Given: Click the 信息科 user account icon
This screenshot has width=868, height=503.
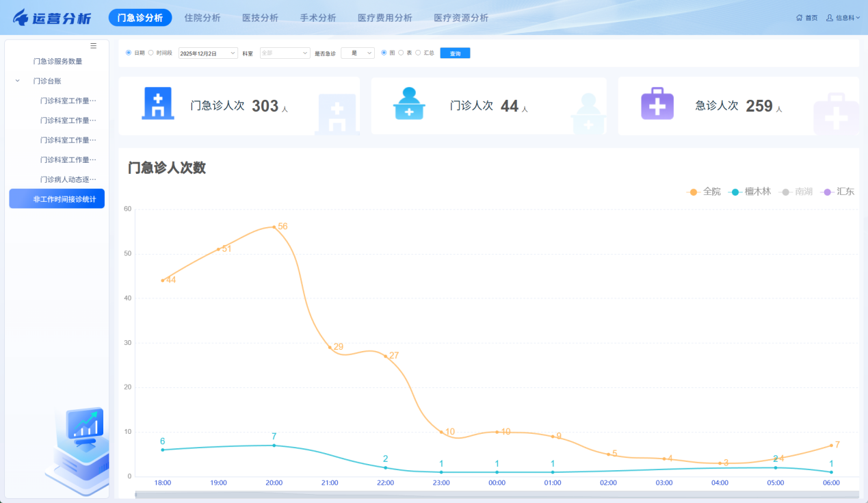Looking at the screenshot, I should coord(830,18).
